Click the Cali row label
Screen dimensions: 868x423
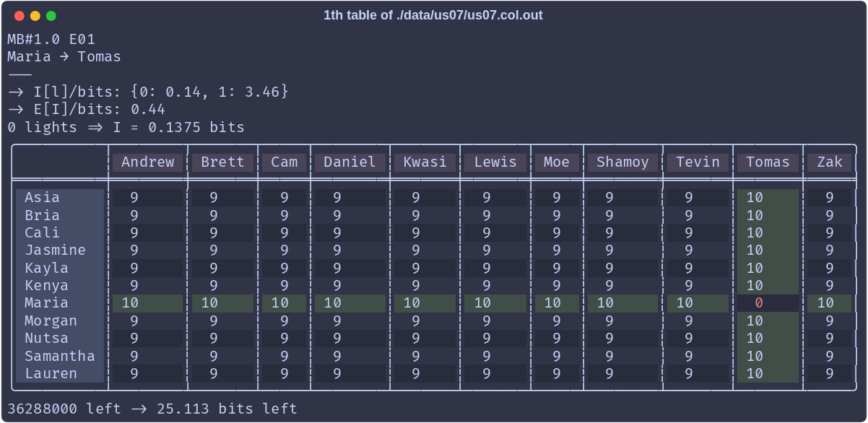(x=60, y=232)
